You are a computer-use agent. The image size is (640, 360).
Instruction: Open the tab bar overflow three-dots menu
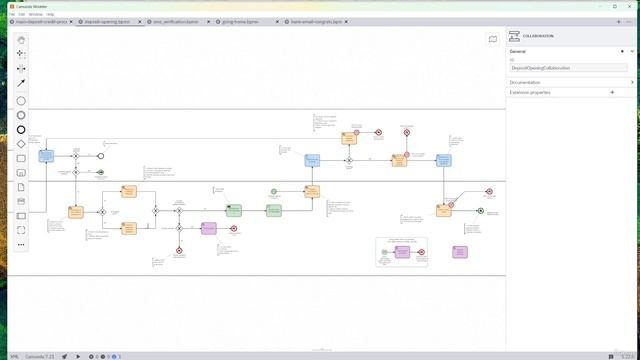[x=629, y=22]
